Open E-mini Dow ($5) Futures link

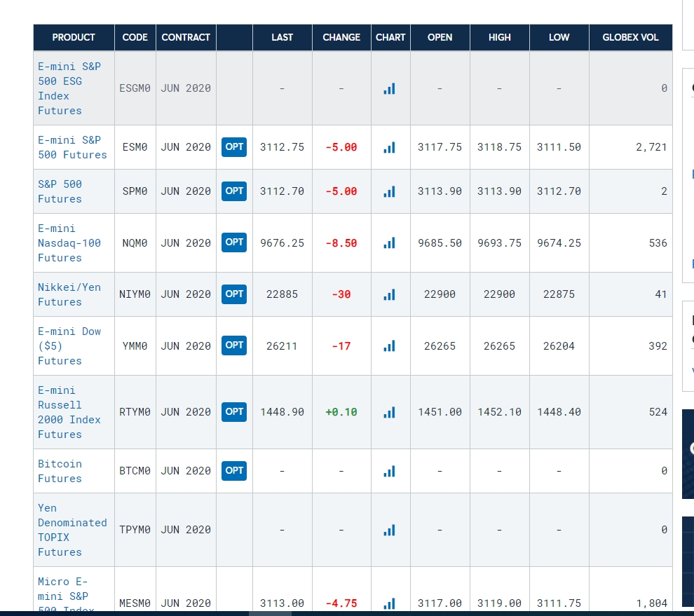pyautogui.click(x=69, y=346)
